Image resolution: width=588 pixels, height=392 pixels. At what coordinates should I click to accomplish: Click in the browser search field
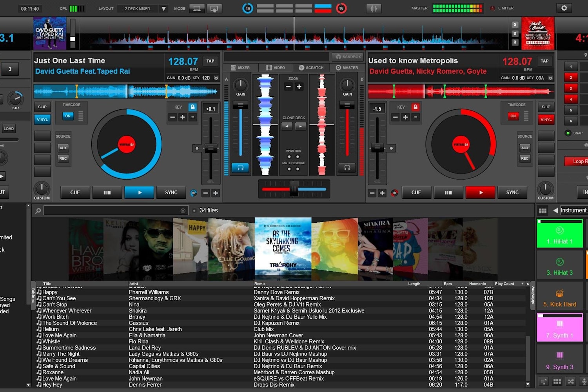pyautogui.click(x=116, y=211)
